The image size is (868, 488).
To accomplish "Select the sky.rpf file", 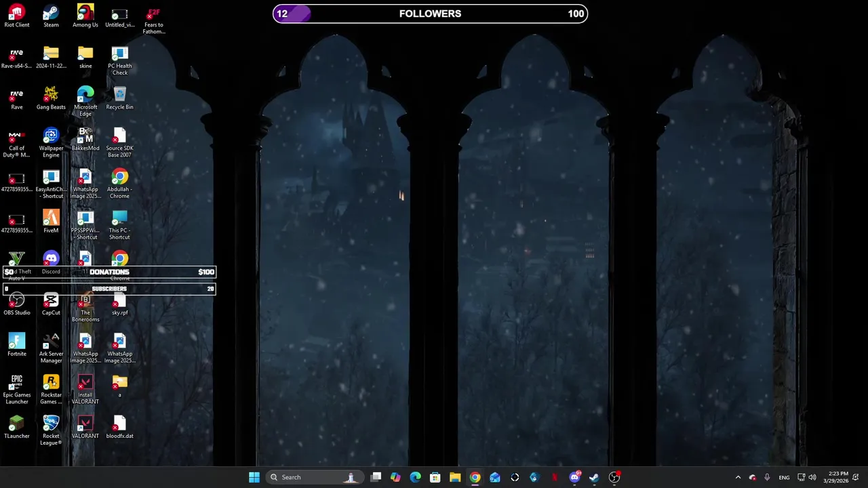I will [119, 304].
